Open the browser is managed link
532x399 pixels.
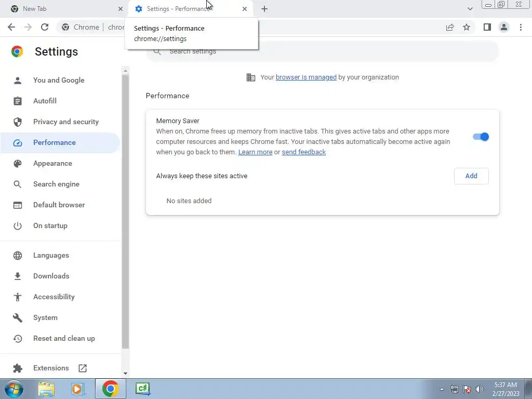click(x=306, y=77)
